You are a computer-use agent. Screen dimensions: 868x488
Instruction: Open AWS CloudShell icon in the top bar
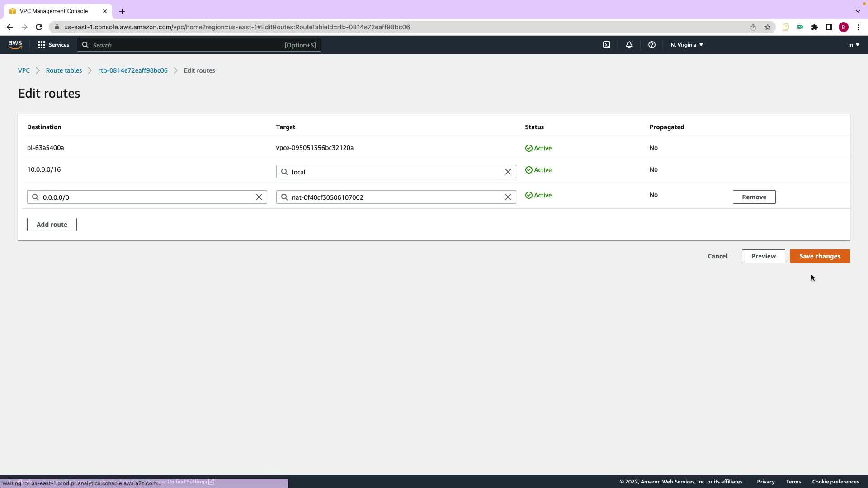tap(607, 45)
